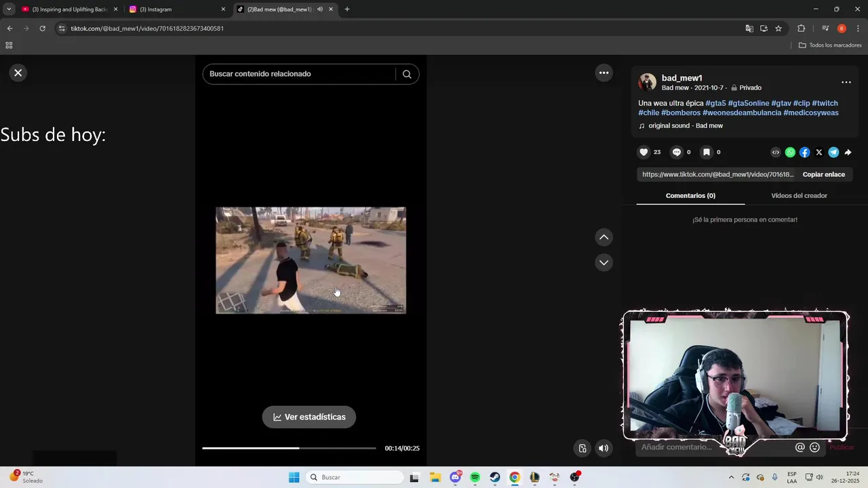The height and width of the screenshot is (488, 868).
Task: Open the #twitch hashtag
Action: click(x=825, y=103)
